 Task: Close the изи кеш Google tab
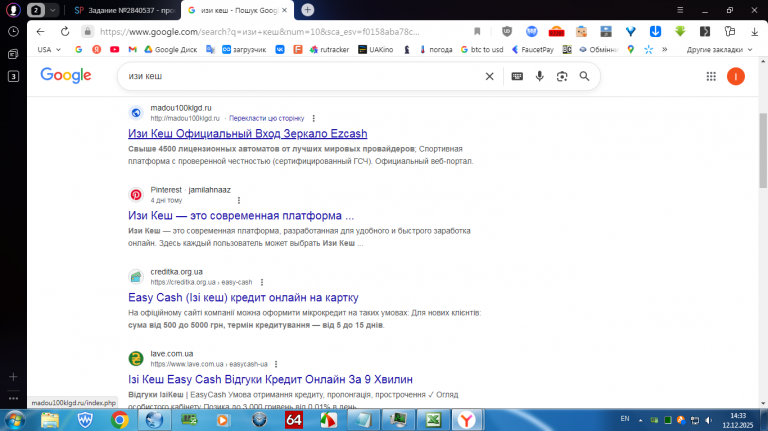click(285, 10)
